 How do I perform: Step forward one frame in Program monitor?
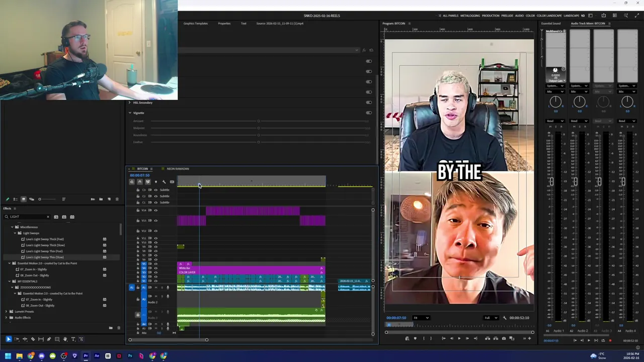pos(467,338)
